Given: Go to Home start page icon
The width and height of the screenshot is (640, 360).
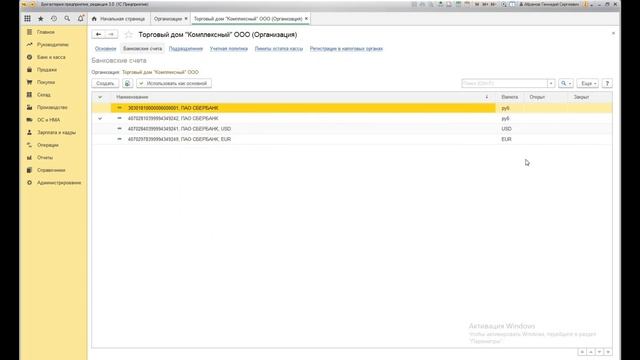Looking at the screenshot, I should (94, 19).
